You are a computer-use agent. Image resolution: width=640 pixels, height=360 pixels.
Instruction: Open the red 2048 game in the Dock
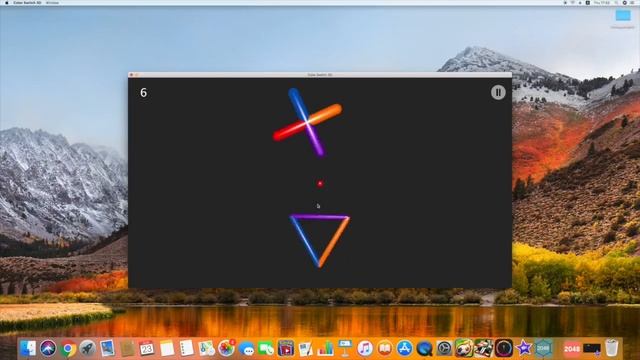(x=572, y=349)
